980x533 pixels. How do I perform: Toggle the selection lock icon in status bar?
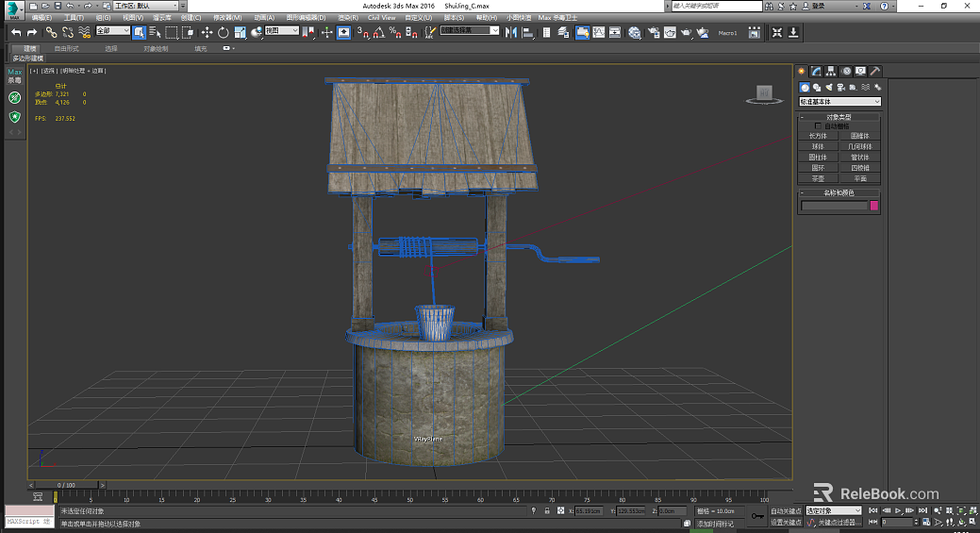(547, 510)
